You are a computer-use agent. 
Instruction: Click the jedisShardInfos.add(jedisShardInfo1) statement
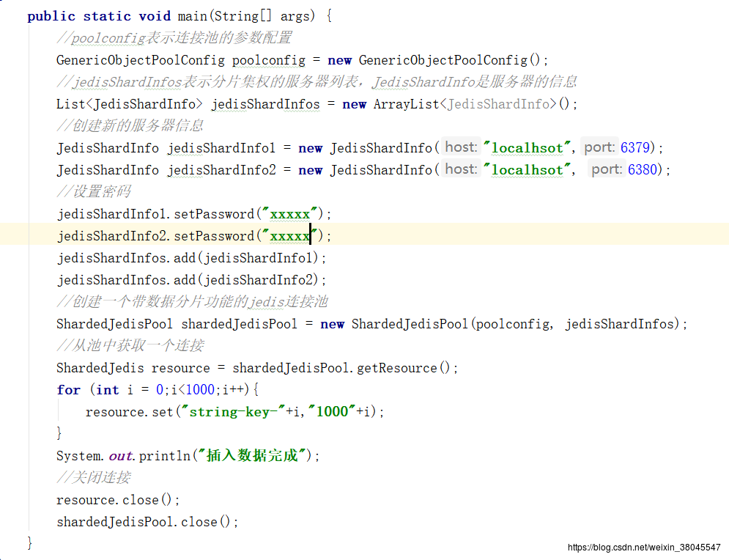pos(191,258)
